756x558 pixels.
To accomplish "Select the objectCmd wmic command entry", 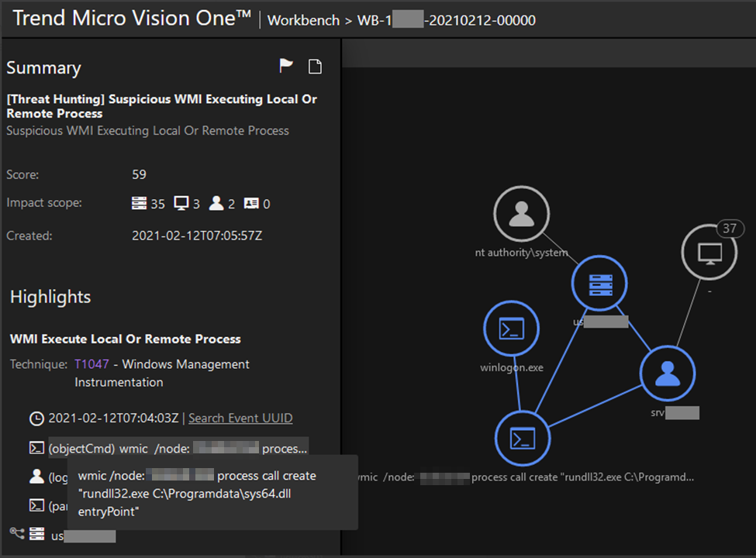I will pyautogui.click(x=178, y=448).
